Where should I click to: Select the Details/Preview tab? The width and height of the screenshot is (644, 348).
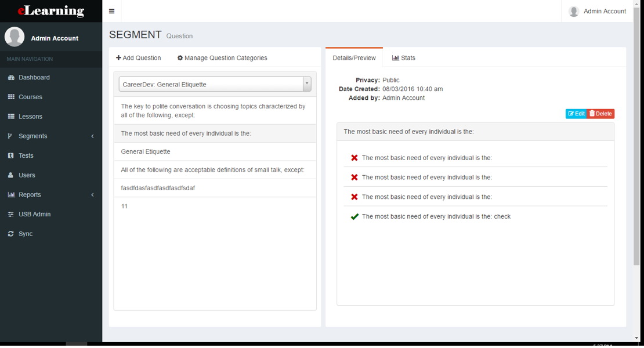click(354, 57)
